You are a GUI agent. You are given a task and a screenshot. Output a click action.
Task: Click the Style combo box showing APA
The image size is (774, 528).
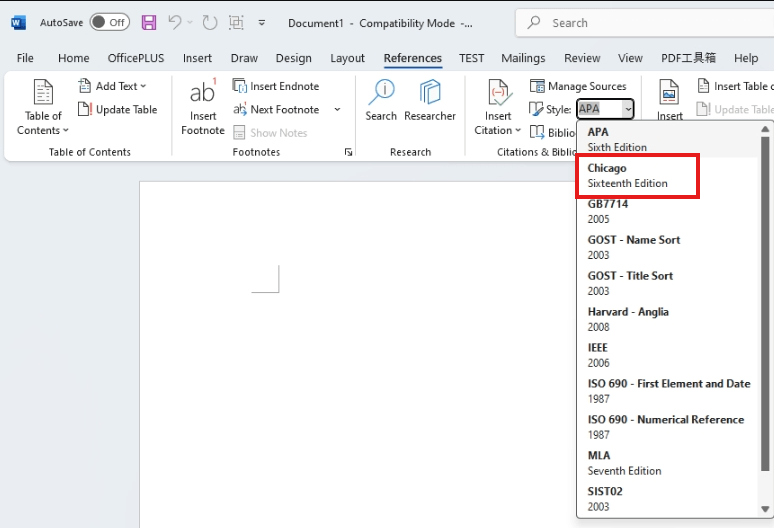pos(605,109)
